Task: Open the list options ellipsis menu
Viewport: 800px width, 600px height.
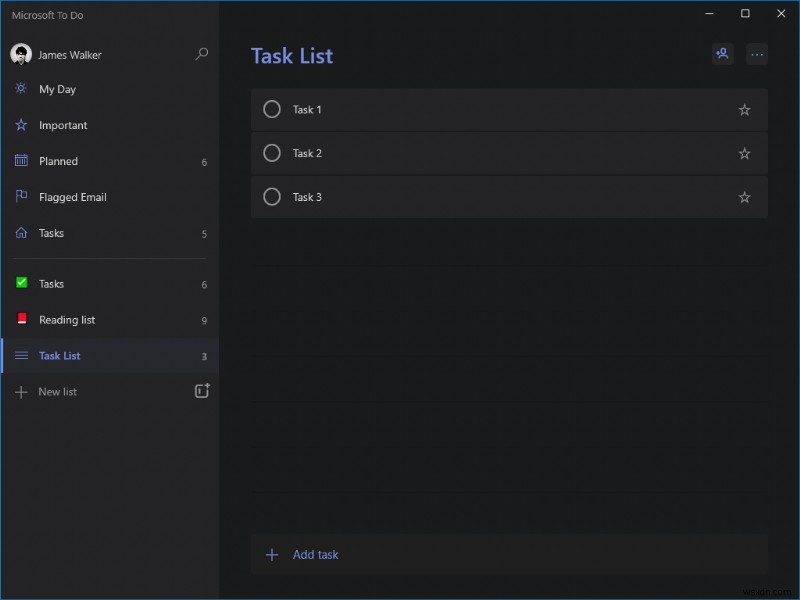Action: 757,54
